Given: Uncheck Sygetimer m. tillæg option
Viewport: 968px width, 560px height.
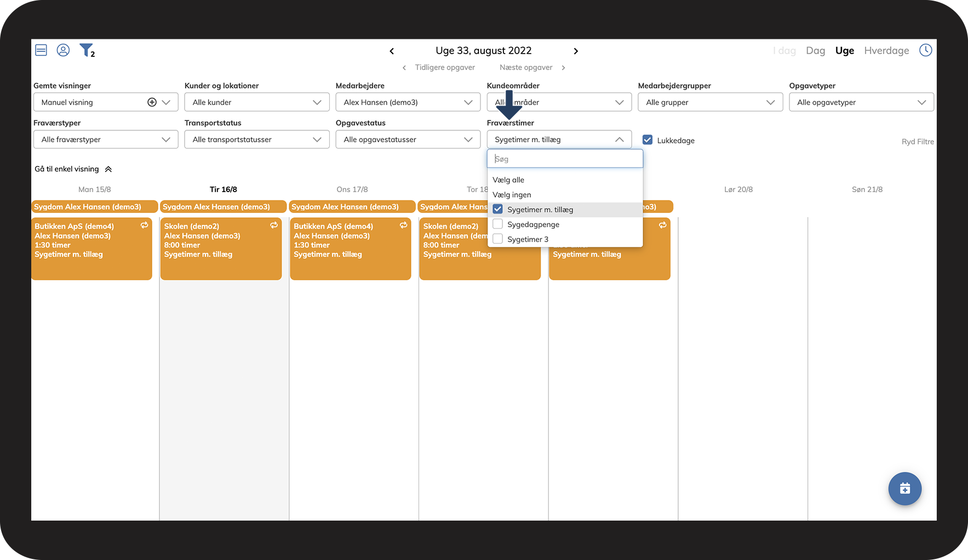Looking at the screenshot, I should point(497,209).
